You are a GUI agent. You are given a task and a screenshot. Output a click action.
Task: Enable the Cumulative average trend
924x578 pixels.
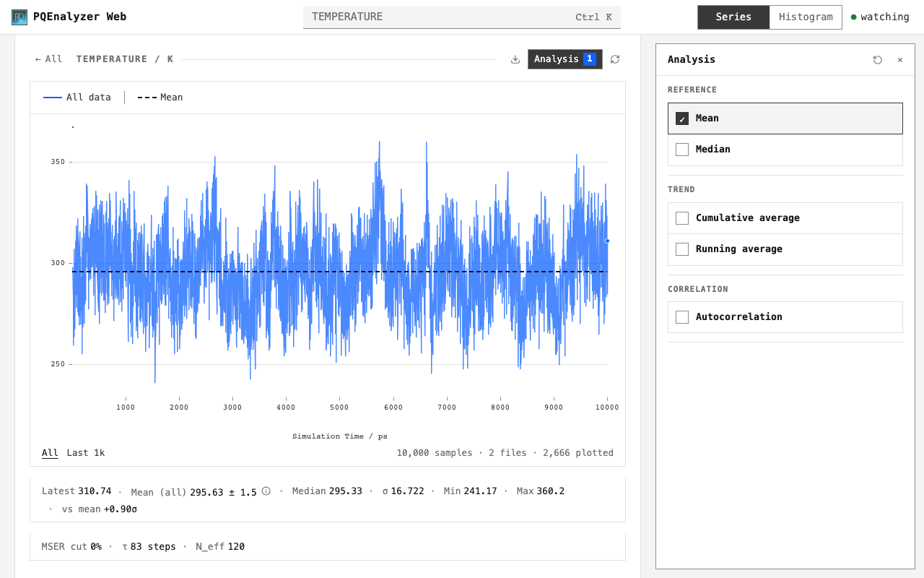tap(682, 218)
